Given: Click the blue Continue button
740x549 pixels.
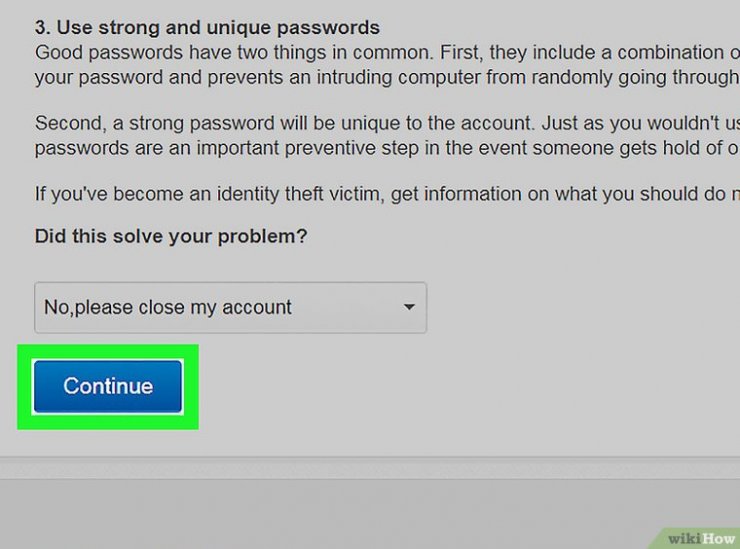Looking at the screenshot, I should tap(108, 387).
